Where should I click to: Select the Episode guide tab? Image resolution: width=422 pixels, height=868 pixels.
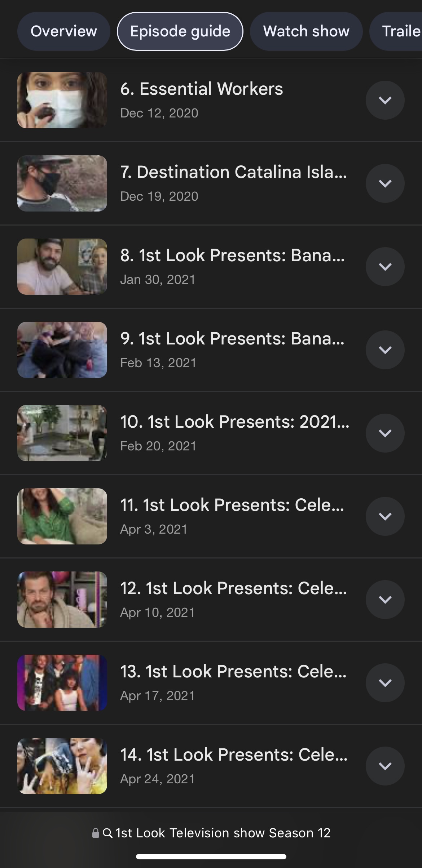(x=180, y=31)
